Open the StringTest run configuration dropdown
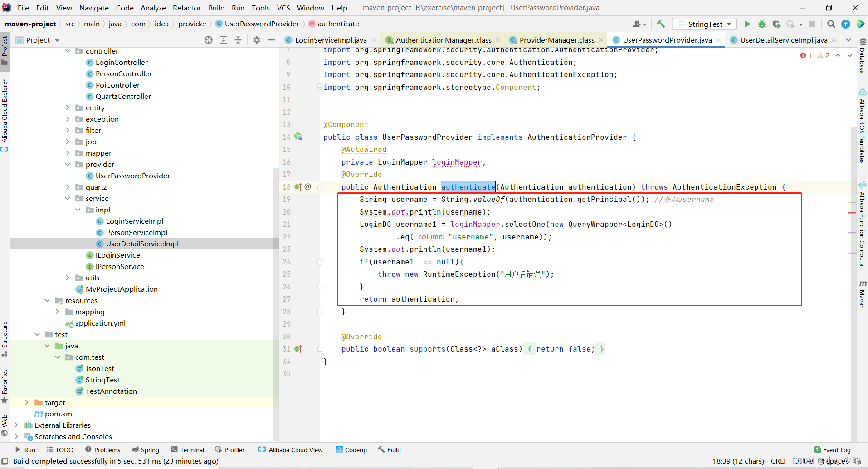The width and height of the screenshot is (868, 469). pyautogui.click(x=704, y=24)
